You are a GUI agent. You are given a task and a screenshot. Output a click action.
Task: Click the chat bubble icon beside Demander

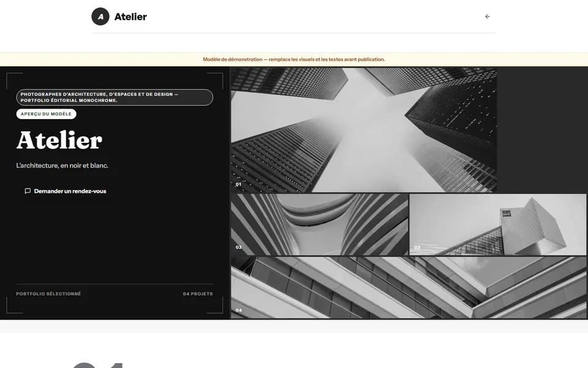pos(28,191)
